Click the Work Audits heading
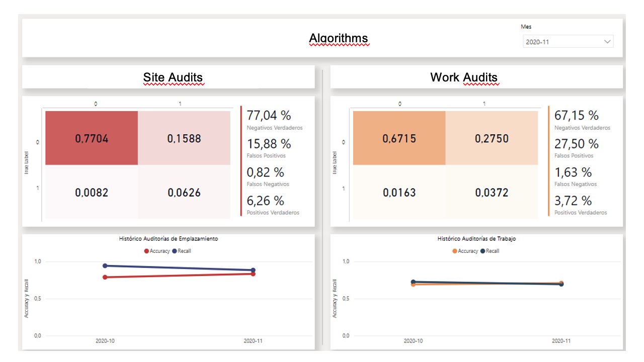Screen dimensions: 644x362 coord(464,77)
